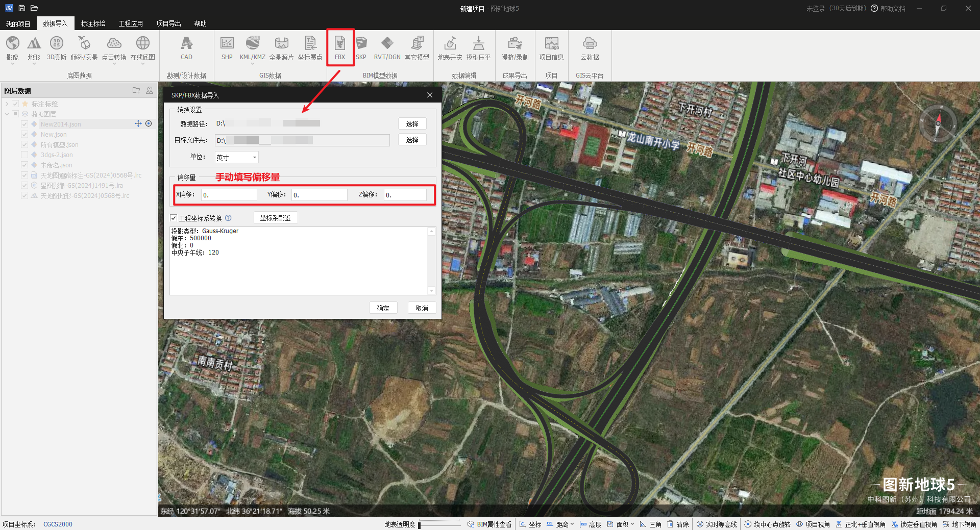
Task: Open the 单位 unit dropdown
Action: click(236, 157)
